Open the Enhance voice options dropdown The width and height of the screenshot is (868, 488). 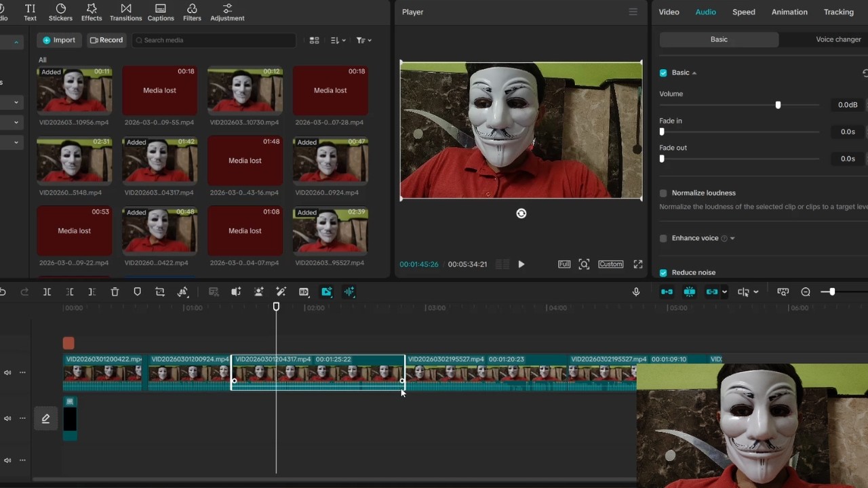[732, 239]
